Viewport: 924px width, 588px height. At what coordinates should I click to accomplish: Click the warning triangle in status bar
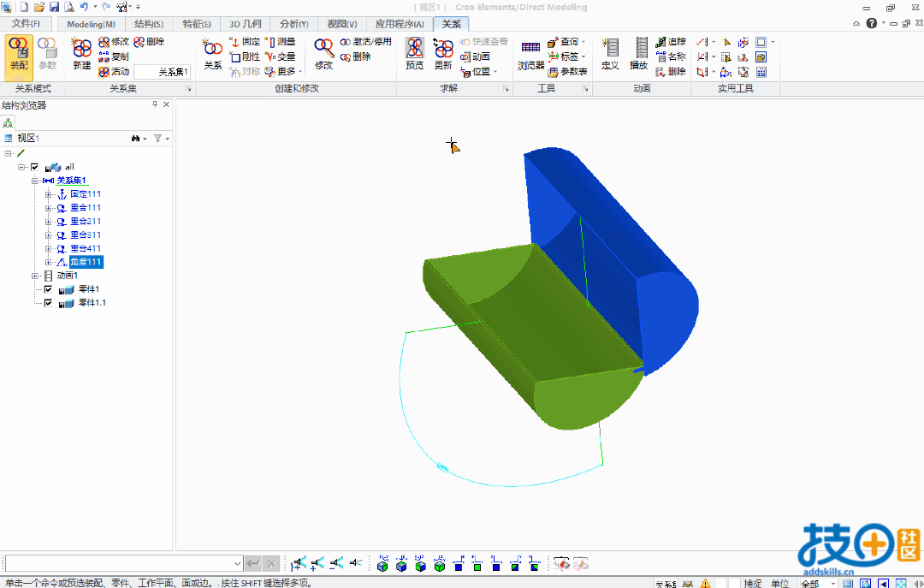[x=705, y=583]
